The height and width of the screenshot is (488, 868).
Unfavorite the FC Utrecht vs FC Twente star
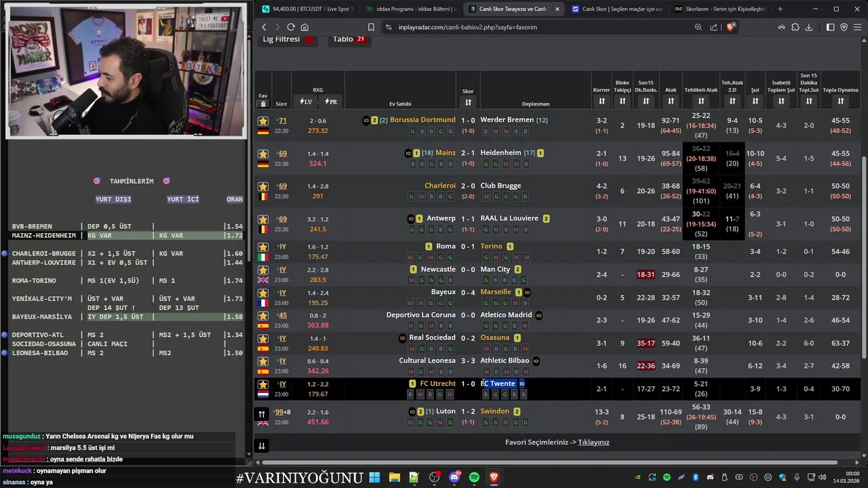[x=263, y=384]
